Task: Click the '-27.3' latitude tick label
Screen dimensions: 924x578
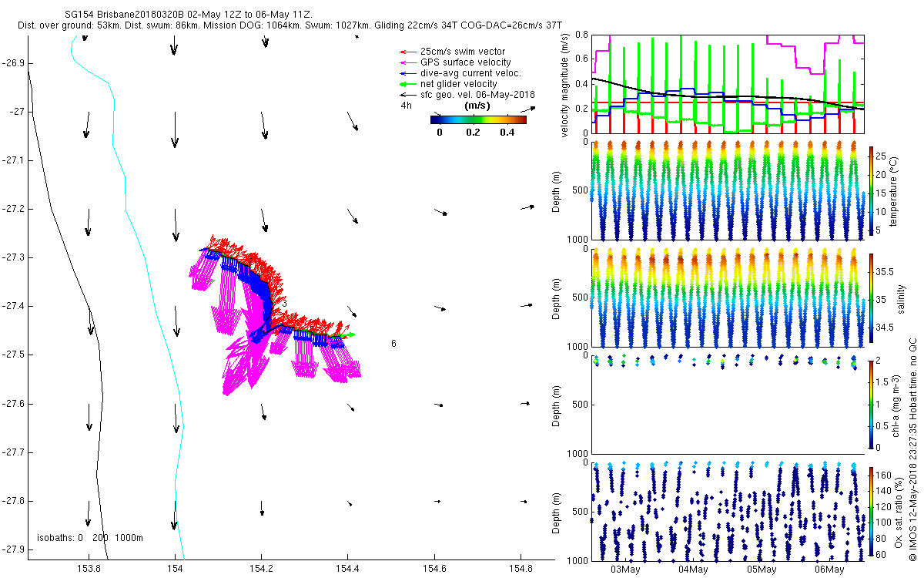Action: 13,257
